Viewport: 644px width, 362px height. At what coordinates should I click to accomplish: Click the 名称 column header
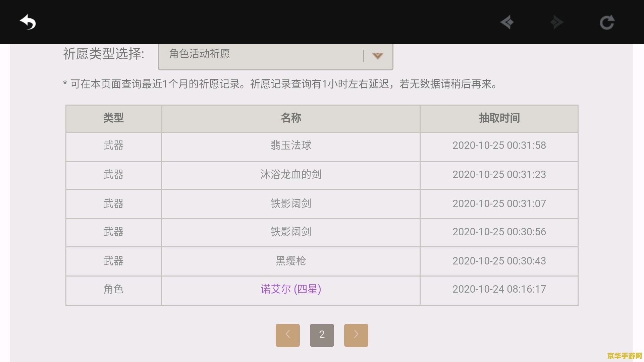pyautogui.click(x=290, y=118)
